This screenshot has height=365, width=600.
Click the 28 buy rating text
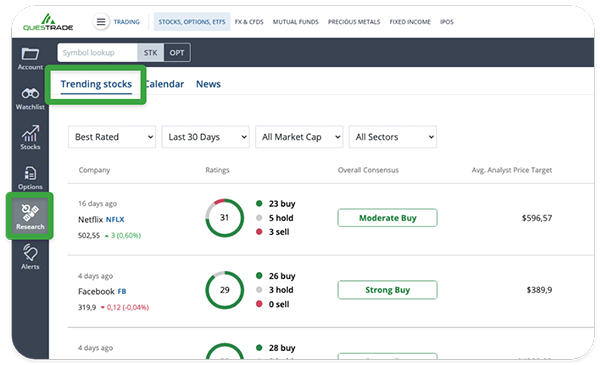[x=282, y=348]
